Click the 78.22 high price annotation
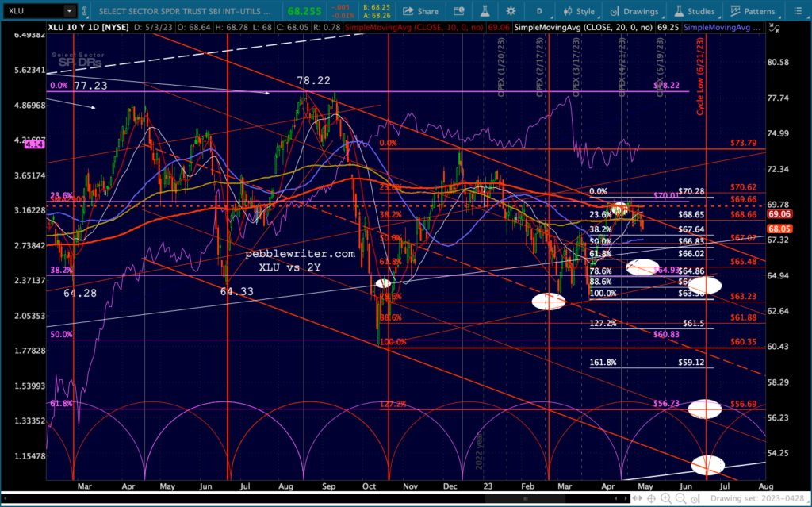This screenshot has height=507, width=812. coord(313,80)
